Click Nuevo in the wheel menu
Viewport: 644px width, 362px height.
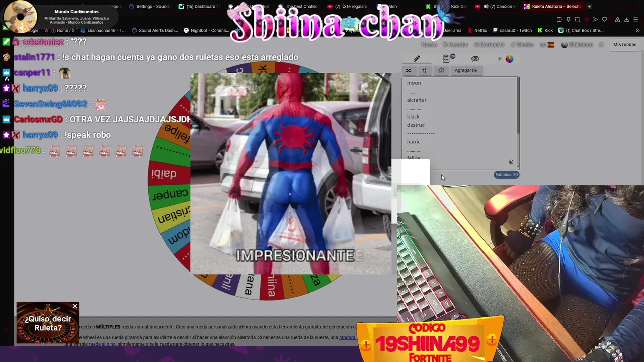[x=429, y=45]
